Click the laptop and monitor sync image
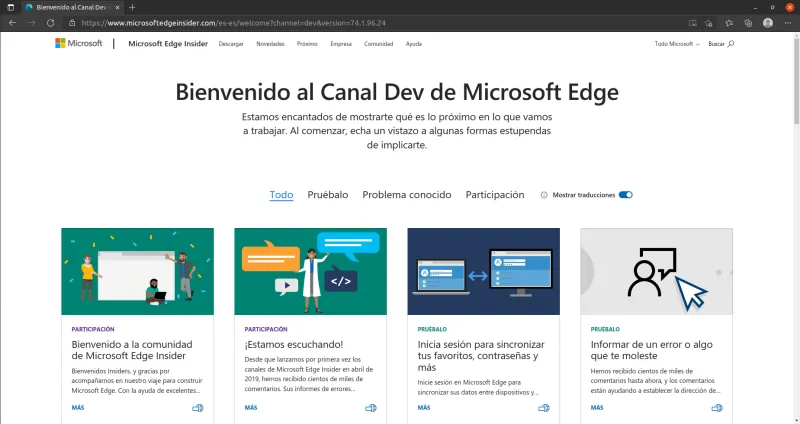The width and height of the screenshot is (800, 424). pos(483,271)
